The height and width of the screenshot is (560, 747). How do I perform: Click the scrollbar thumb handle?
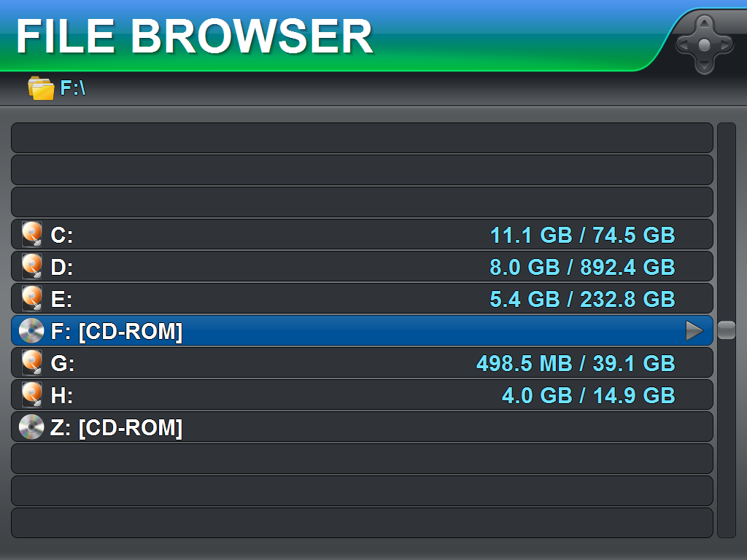[727, 330]
